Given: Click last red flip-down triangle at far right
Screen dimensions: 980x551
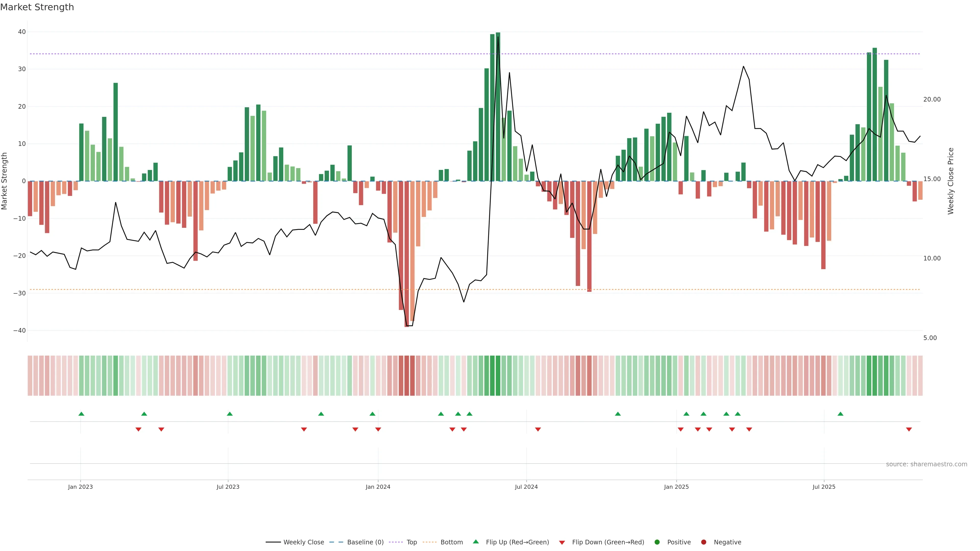Looking at the screenshot, I should (909, 429).
